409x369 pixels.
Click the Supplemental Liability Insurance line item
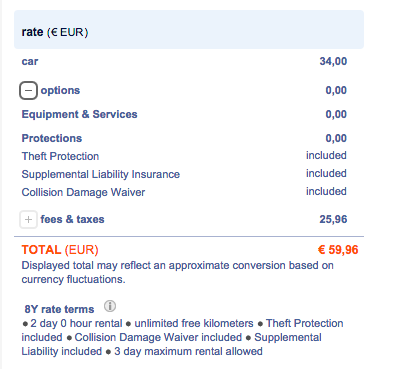coord(101,174)
